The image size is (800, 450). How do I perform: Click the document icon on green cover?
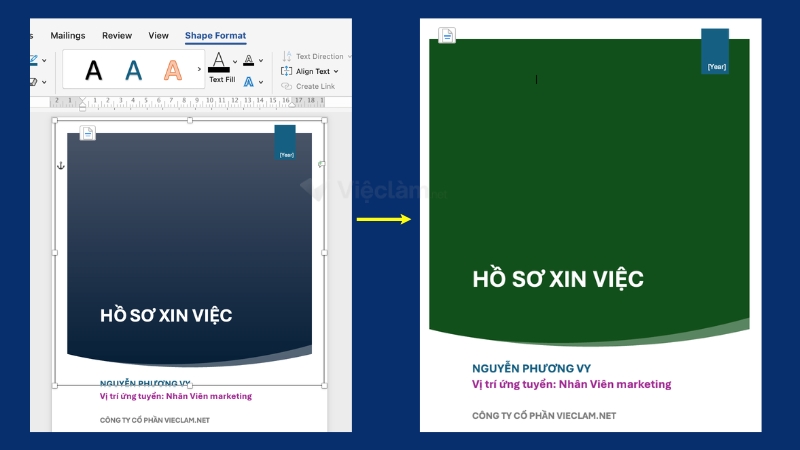point(447,36)
